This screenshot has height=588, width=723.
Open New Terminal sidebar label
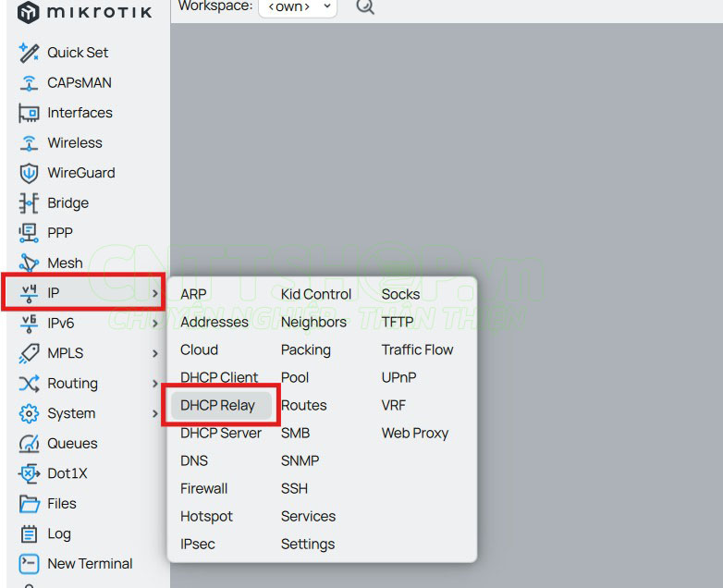[x=90, y=564]
